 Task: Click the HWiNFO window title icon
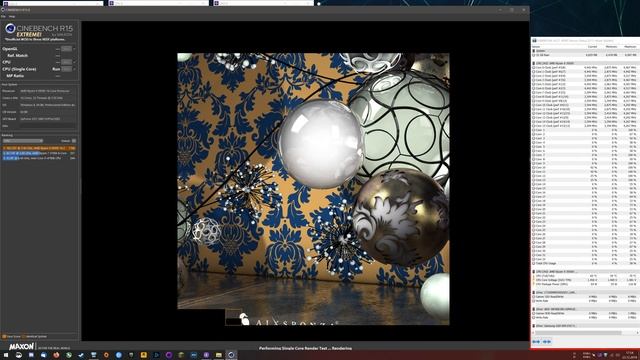pyautogui.click(x=534, y=40)
